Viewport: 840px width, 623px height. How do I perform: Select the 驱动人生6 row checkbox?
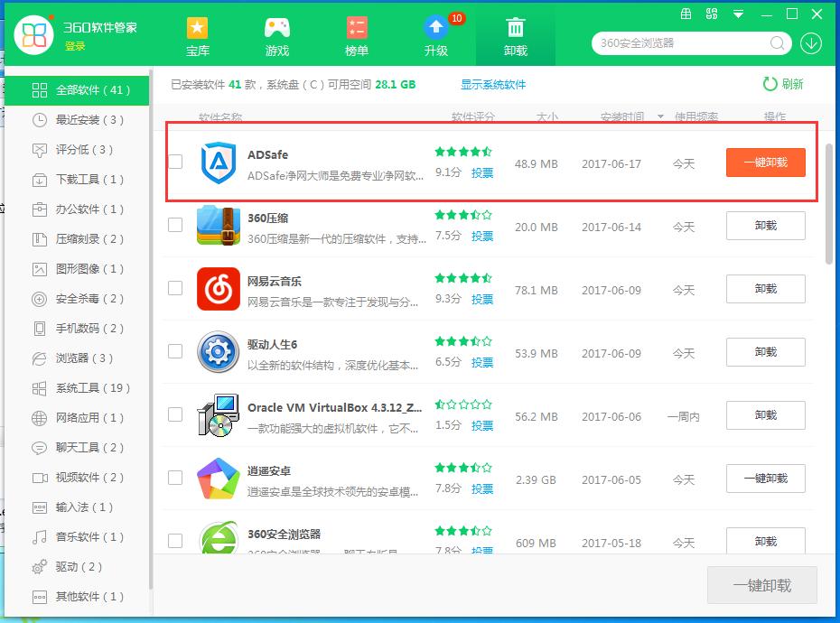pos(175,351)
